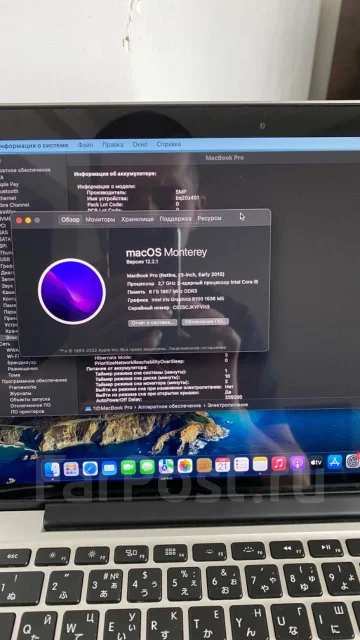Select Тома in the sidebar
Image resolution: width=360 pixels, height=640 pixels.
14,375
